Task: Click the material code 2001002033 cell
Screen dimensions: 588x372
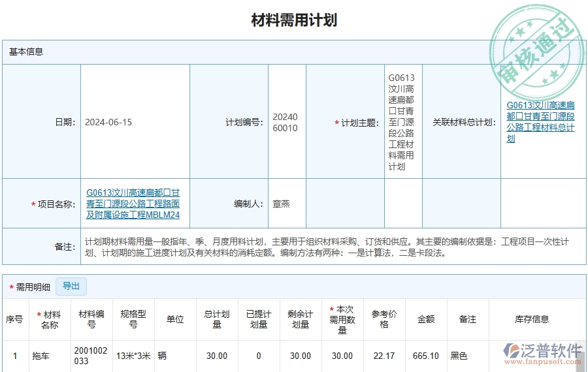Action: tap(91, 356)
